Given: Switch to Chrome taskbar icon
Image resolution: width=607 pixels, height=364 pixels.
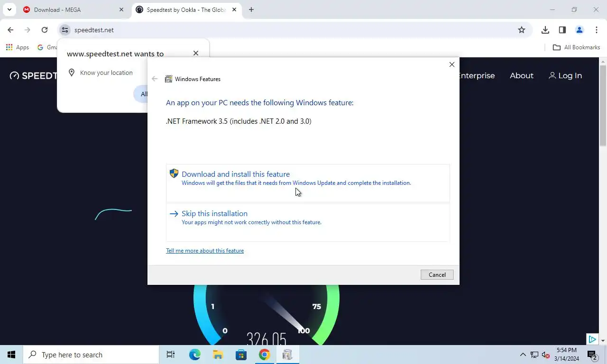Looking at the screenshot, I should coord(264,355).
